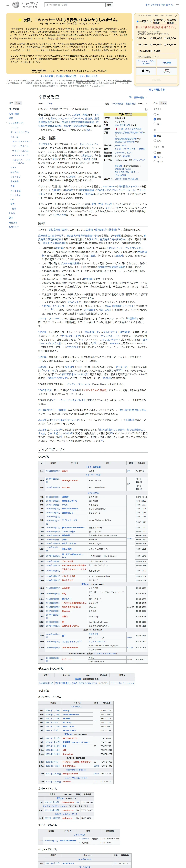Open the 言語を追加 language dropdown
Viewport: 186px width, 868px height.
click(x=139, y=98)
